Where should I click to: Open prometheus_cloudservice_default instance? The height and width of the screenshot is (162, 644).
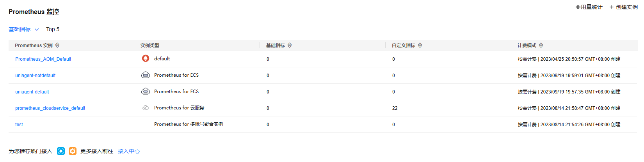pos(50,108)
